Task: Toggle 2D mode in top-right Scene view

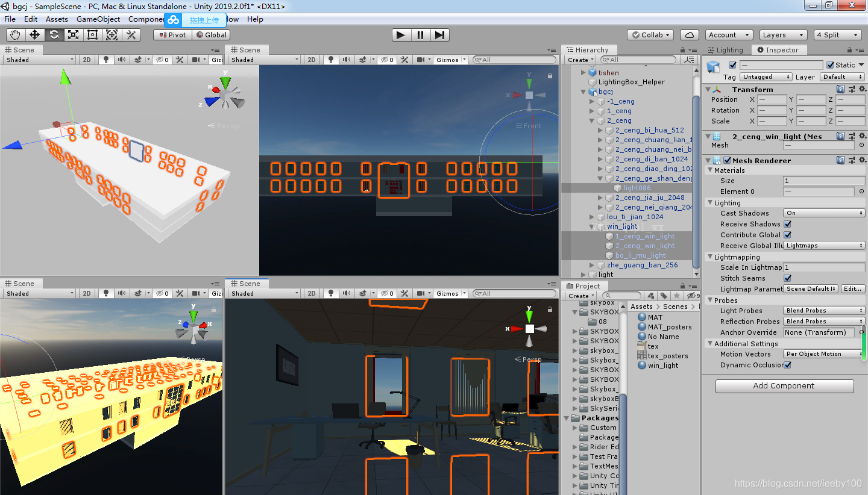Action: click(311, 60)
